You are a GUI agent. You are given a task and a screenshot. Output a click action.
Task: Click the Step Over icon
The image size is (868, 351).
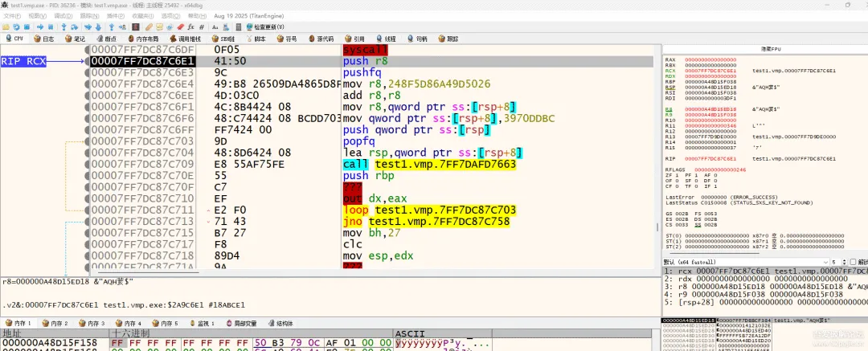74,27
